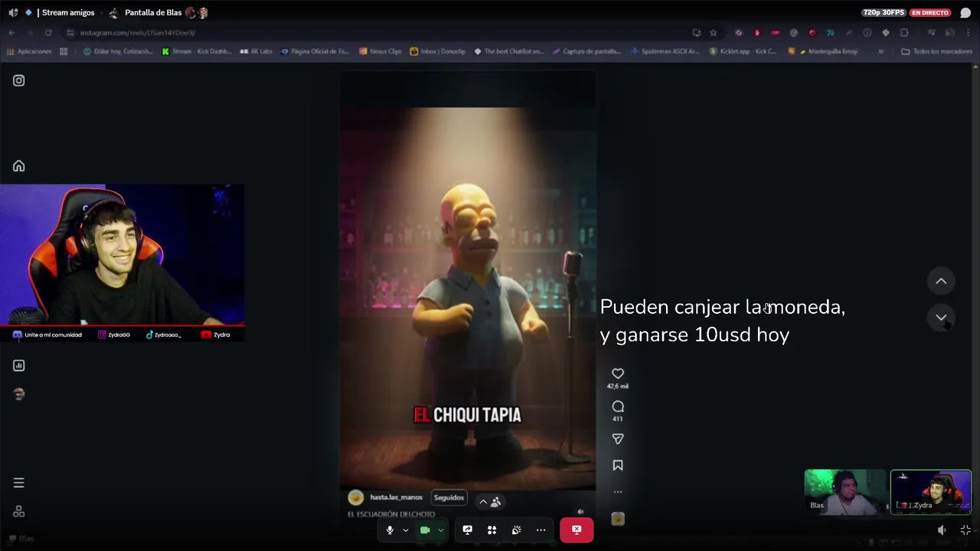980x551 pixels.
Task: Click the browser back arrow
Action: pyautogui.click(x=11, y=32)
